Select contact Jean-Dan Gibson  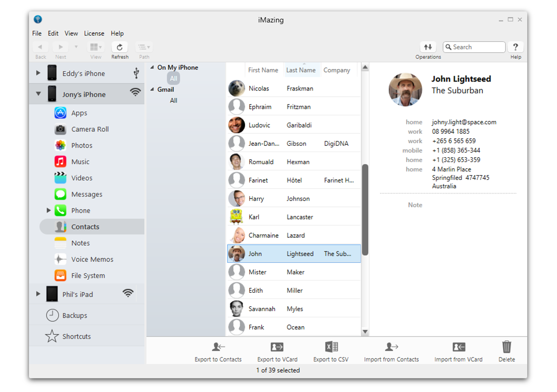[x=294, y=144]
